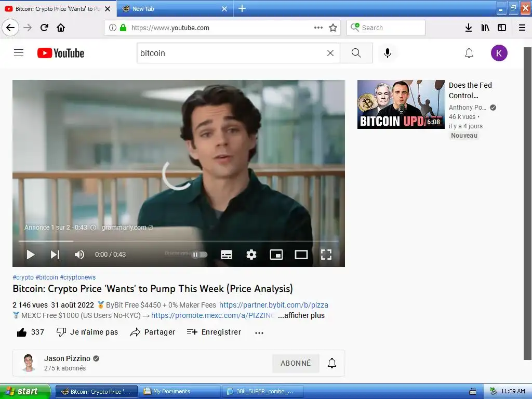
Task: Open the ad info icon next to Annonce 1 sur 2
Action: pyautogui.click(x=94, y=228)
